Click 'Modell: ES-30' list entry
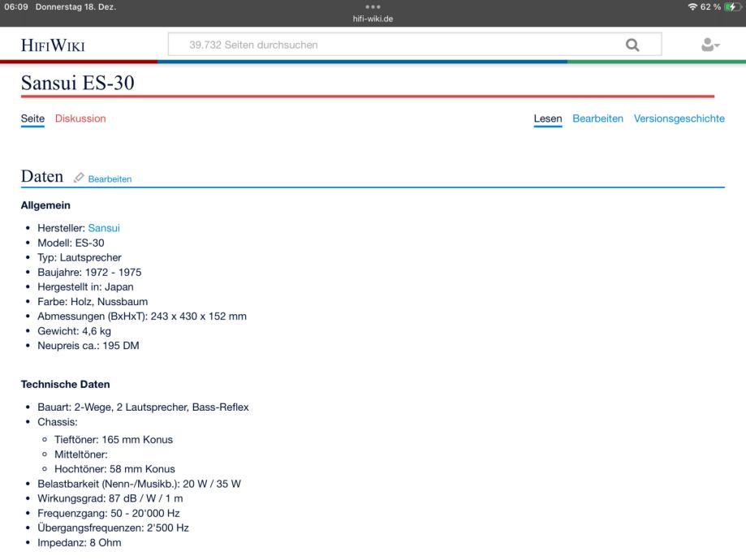This screenshot has height=560, width=746. pos(71,243)
